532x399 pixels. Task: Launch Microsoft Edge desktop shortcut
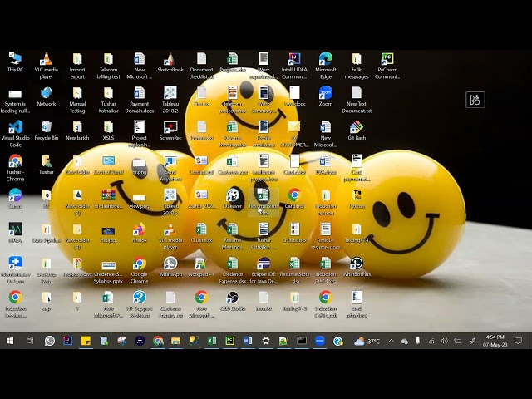pyautogui.click(x=325, y=66)
